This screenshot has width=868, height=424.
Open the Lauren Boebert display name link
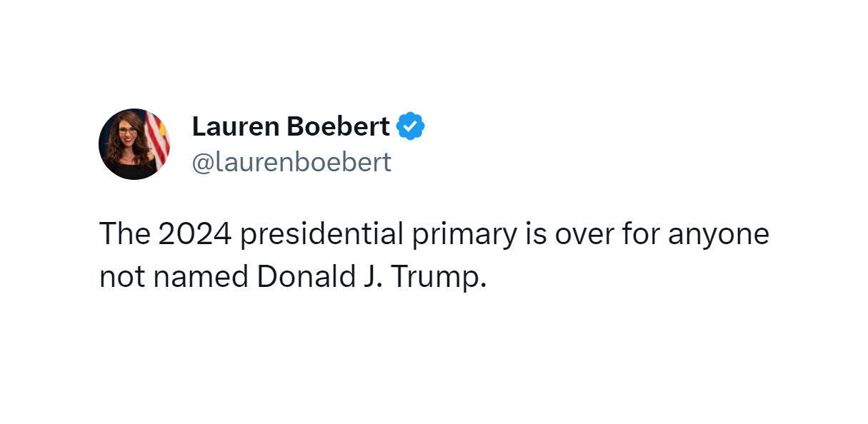pyautogui.click(x=291, y=126)
